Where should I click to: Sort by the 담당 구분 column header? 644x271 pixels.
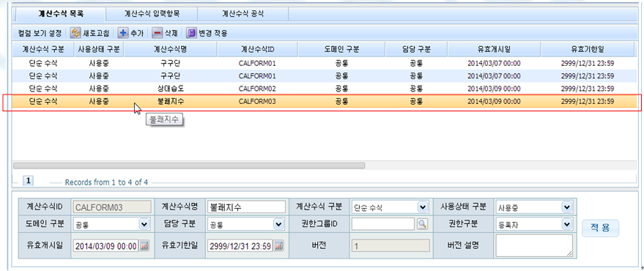pyautogui.click(x=416, y=50)
